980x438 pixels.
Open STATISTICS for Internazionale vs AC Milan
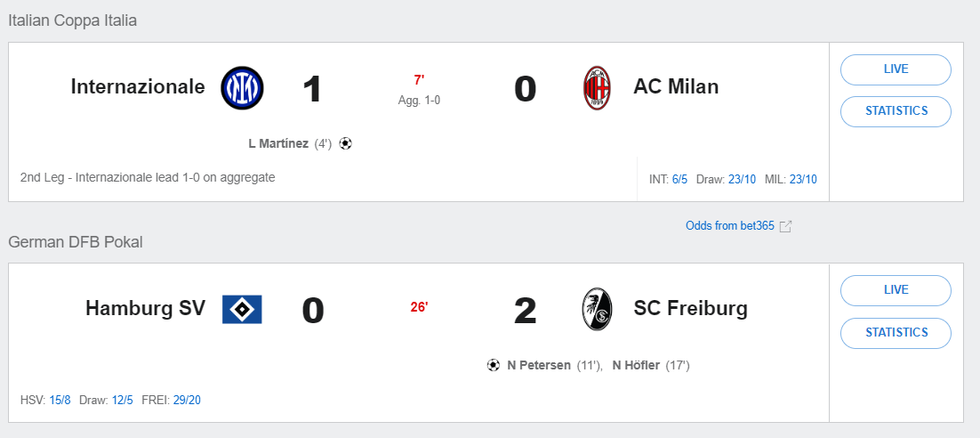pyautogui.click(x=896, y=111)
